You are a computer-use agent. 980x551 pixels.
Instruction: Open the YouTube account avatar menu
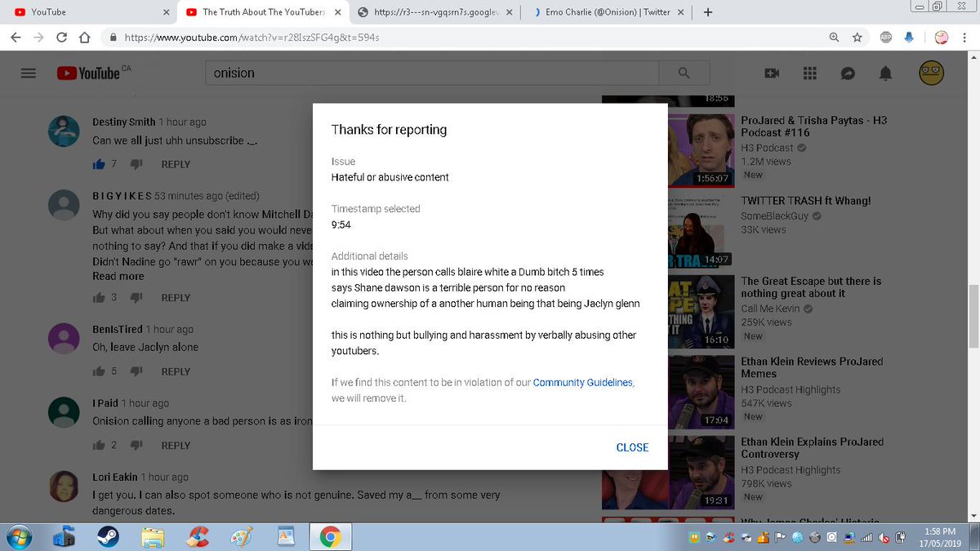click(x=932, y=73)
